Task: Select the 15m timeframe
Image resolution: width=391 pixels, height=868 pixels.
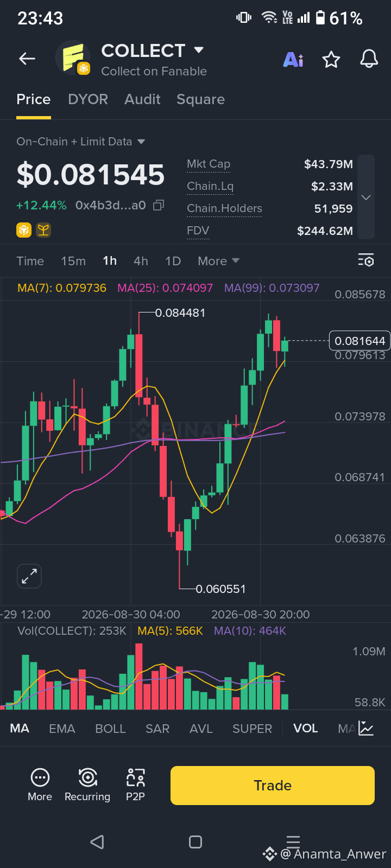Action: coord(73,261)
